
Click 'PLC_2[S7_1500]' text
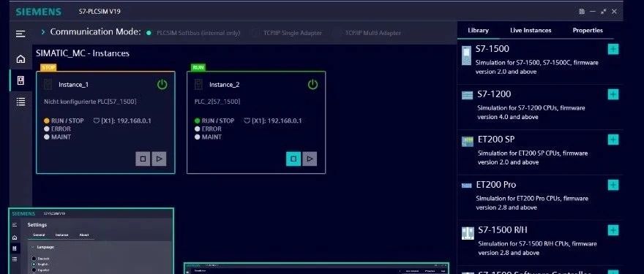click(x=217, y=102)
